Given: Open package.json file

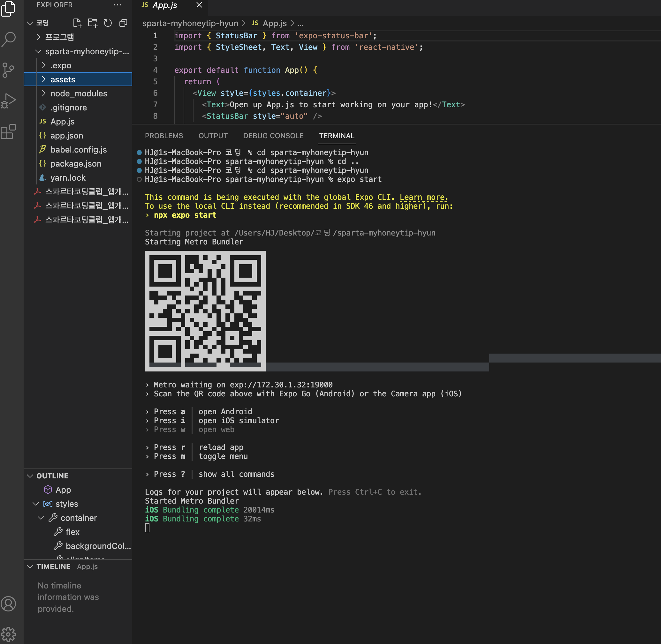Looking at the screenshot, I should tap(78, 164).
